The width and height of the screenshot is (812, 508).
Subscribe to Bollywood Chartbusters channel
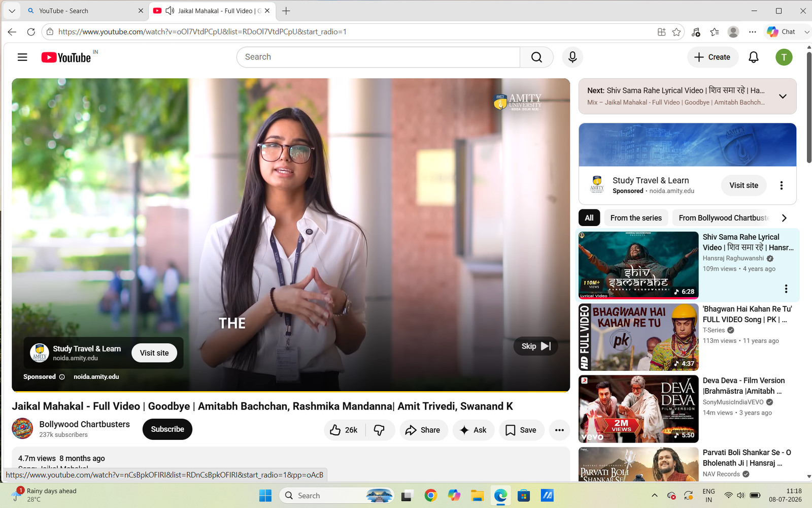[167, 429]
